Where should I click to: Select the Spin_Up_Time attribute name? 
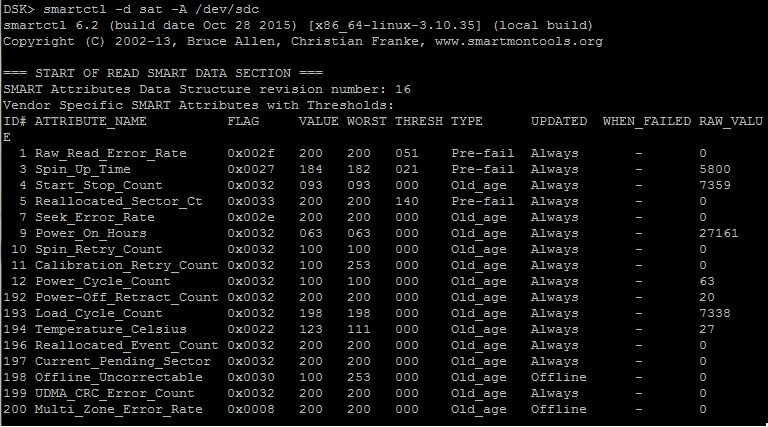tap(82, 169)
